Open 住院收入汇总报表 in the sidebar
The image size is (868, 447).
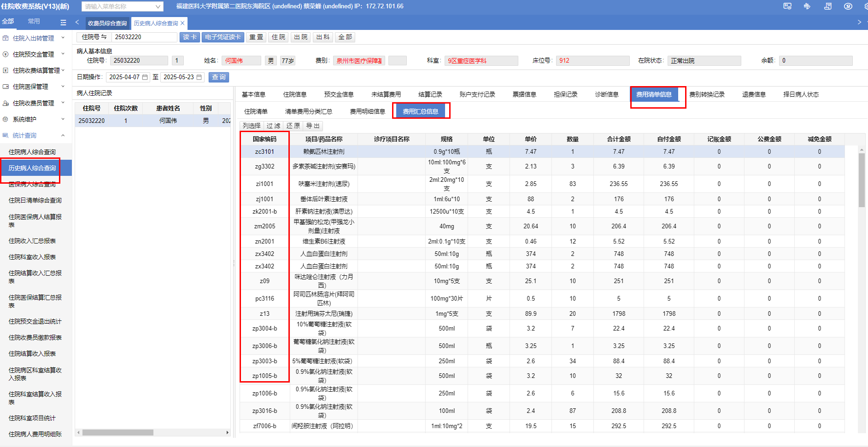(x=32, y=241)
